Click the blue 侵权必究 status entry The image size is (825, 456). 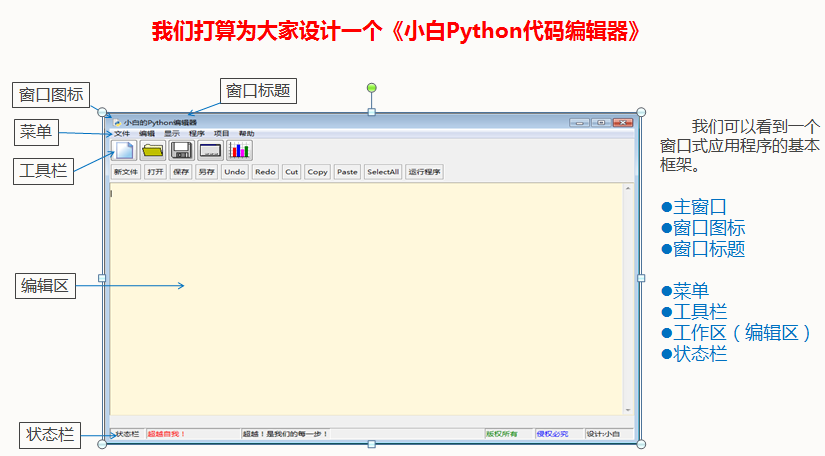click(552, 434)
